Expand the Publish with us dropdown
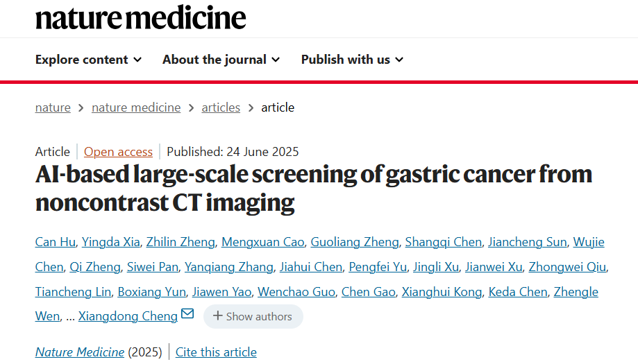638x364 pixels. [x=352, y=60]
